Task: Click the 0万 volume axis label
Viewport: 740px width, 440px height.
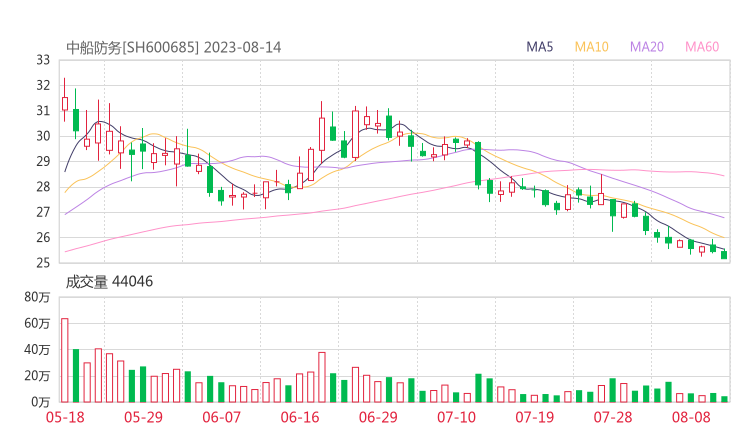Action: [x=41, y=402]
